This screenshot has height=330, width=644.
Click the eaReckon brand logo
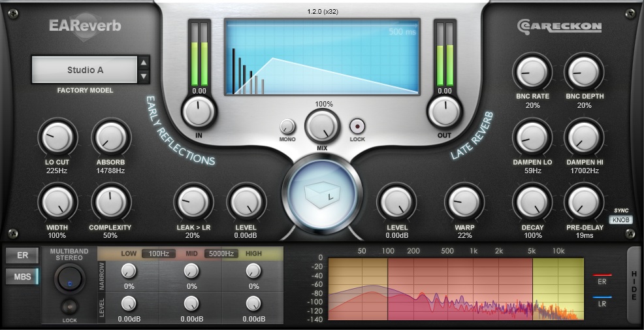559,26
